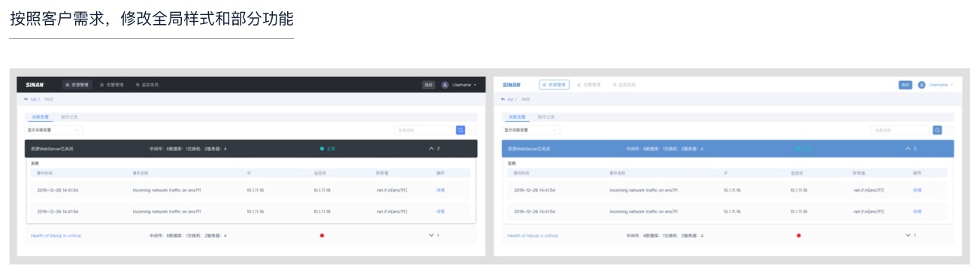Click user avatar icon in light-theme header
The height and width of the screenshot is (278, 980).
(x=921, y=85)
